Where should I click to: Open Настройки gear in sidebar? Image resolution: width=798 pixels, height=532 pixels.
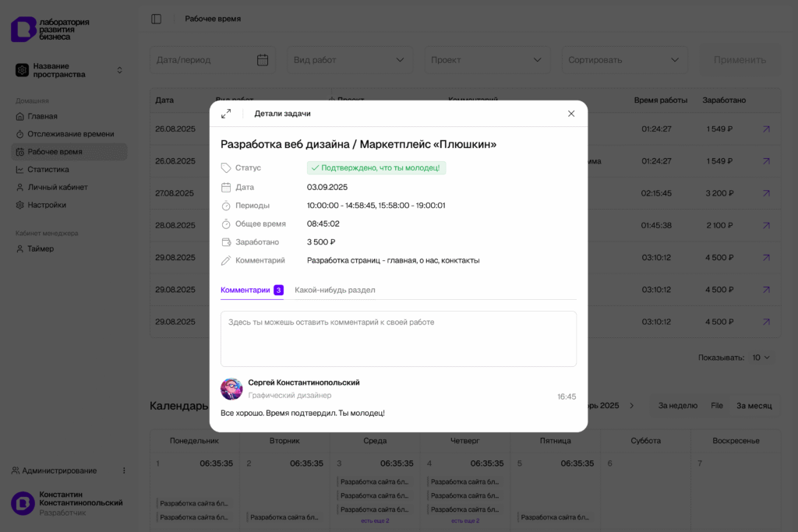coord(20,205)
